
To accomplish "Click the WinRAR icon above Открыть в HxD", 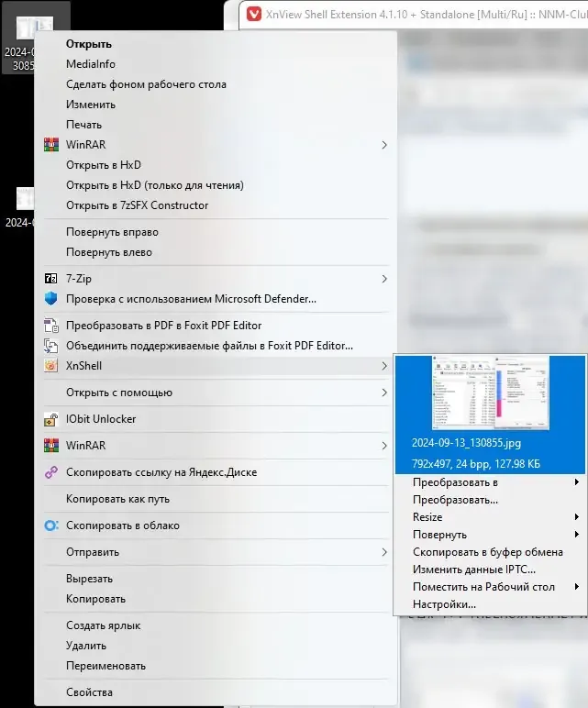I will click(x=51, y=145).
